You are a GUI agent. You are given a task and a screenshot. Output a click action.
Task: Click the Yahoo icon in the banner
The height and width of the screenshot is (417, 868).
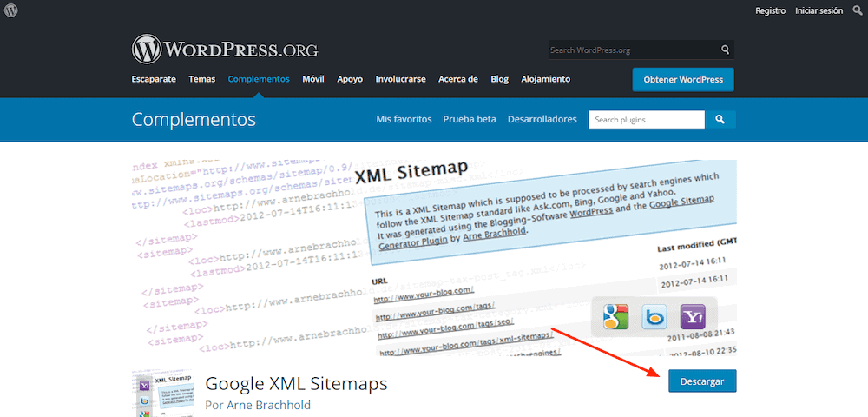click(x=693, y=317)
